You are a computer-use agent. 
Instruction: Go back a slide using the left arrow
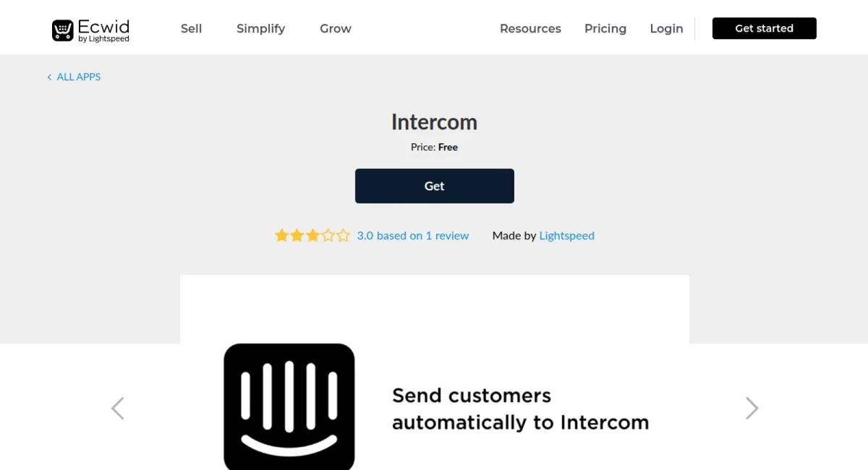(117, 408)
